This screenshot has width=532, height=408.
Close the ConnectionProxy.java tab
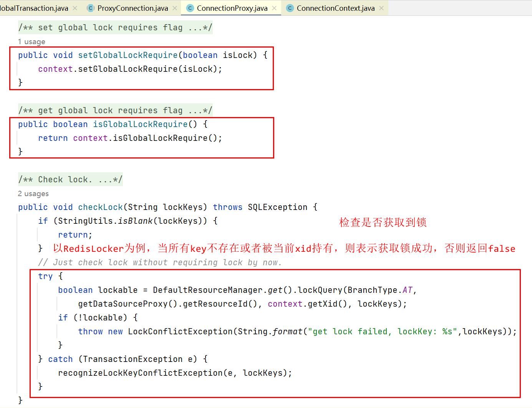274,8
